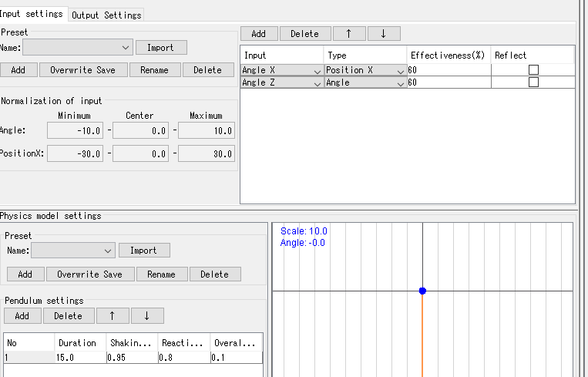Click the Shakin... column header

(x=132, y=343)
